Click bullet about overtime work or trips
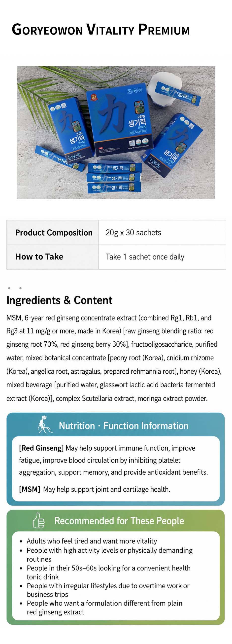The height and width of the screenshot is (644, 232). 108,590
